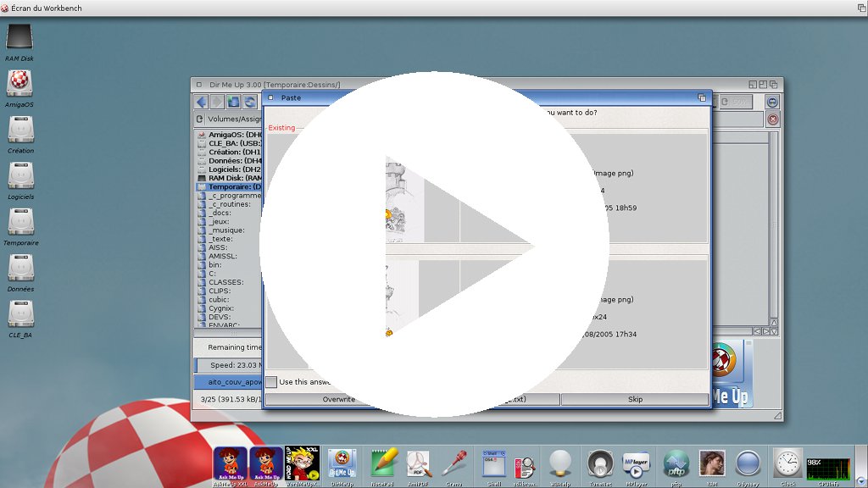
Task: Click the large video play overlay
Action: pyautogui.click(x=434, y=245)
